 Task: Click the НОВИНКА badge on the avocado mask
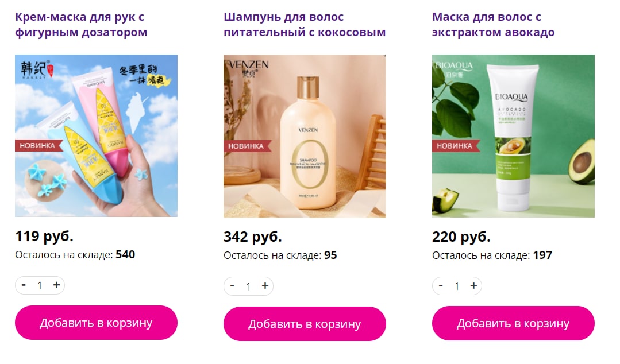pyautogui.click(x=456, y=146)
